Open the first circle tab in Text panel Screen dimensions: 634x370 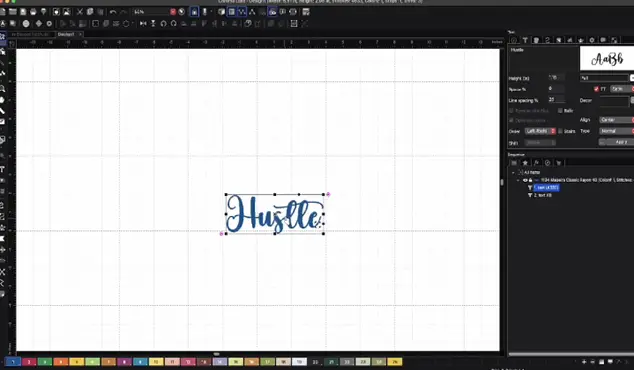[x=514, y=40]
